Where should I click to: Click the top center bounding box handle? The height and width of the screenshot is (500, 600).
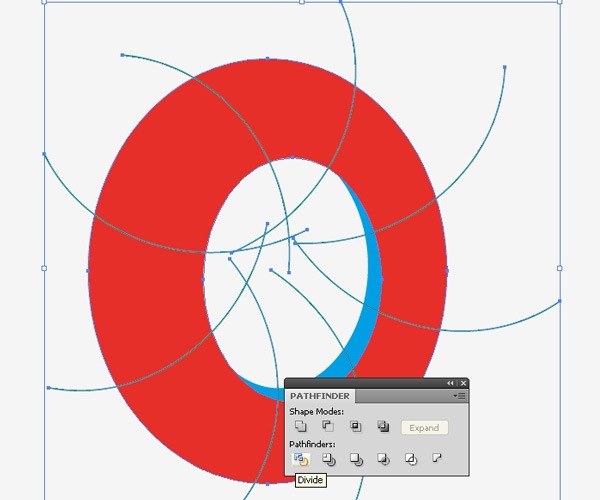click(x=302, y=2)
